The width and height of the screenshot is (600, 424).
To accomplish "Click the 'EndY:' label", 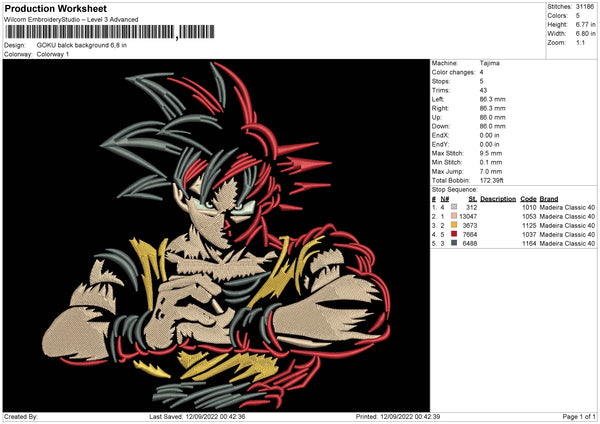I will 440,144.
